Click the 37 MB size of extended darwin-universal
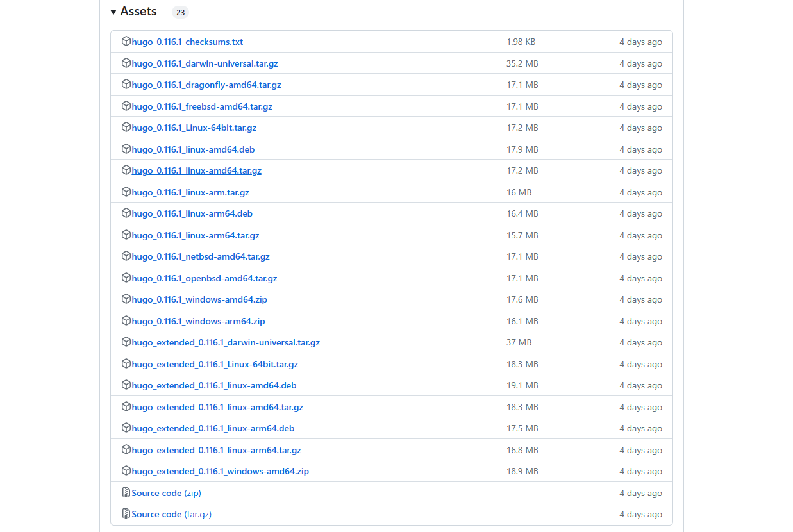Image resolution: width=793 pixels, height=532 pixels. pos(519,343)
